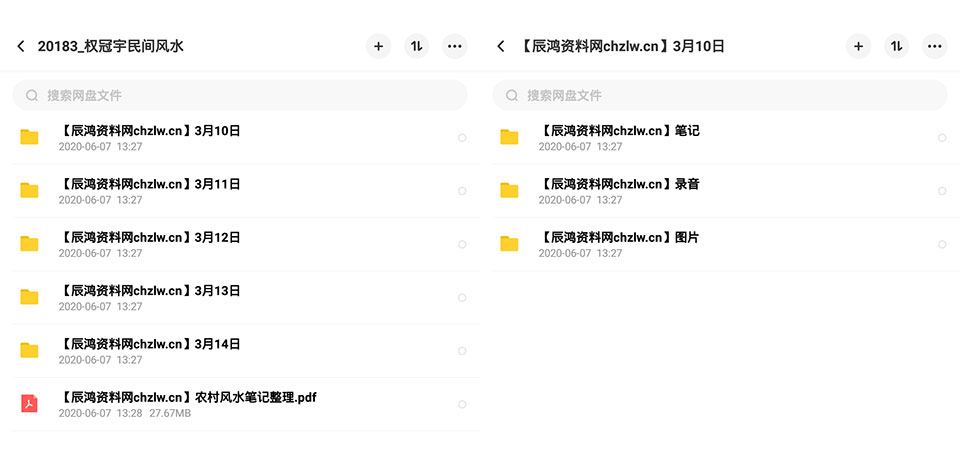
Task: Open the more options menu in left panel
Action: click(x=454, y=47)
